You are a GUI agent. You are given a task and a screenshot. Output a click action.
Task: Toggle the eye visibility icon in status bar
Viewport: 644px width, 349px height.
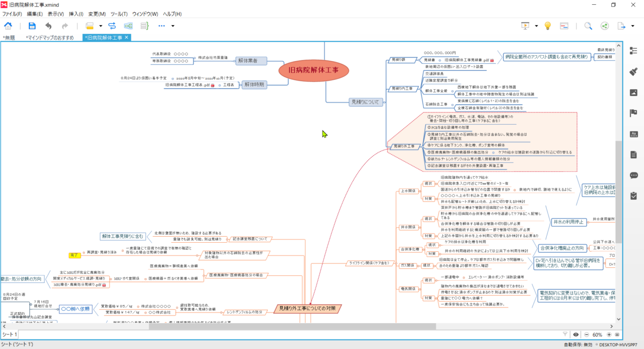(x=576, y=335)
